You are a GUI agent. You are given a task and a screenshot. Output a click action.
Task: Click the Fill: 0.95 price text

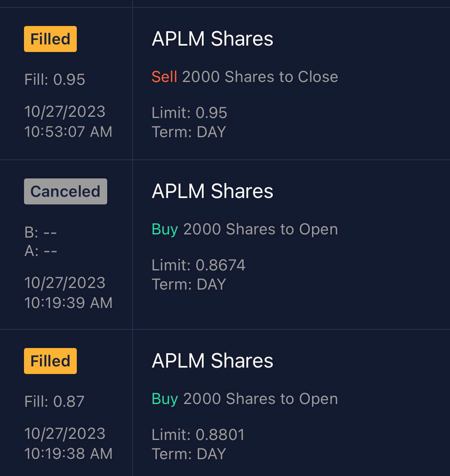tap(55, 80)
